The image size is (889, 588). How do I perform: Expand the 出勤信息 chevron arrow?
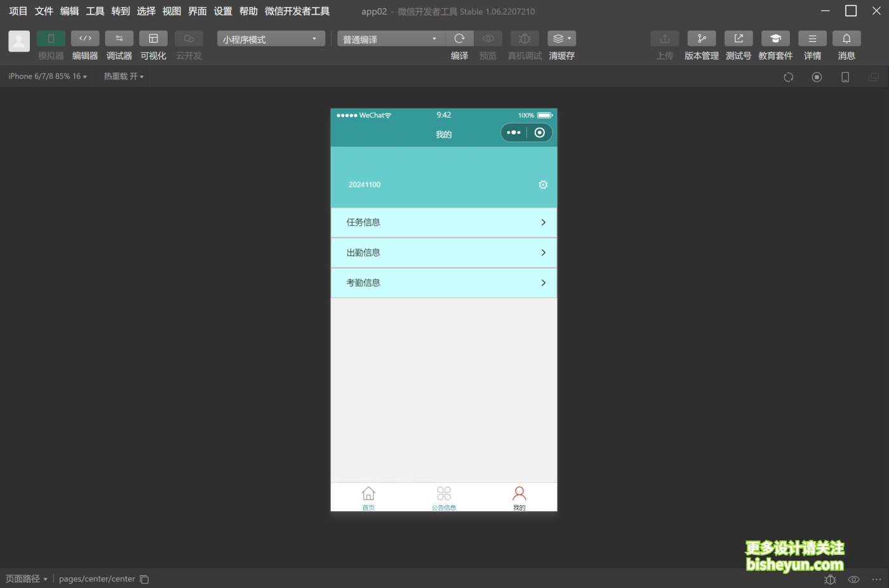[544, 253]
